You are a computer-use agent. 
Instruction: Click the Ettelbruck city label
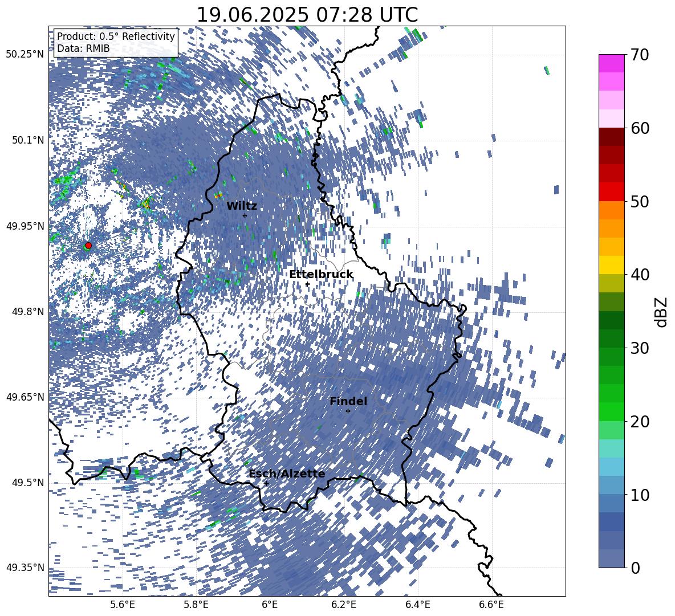(x=321, y=275)
